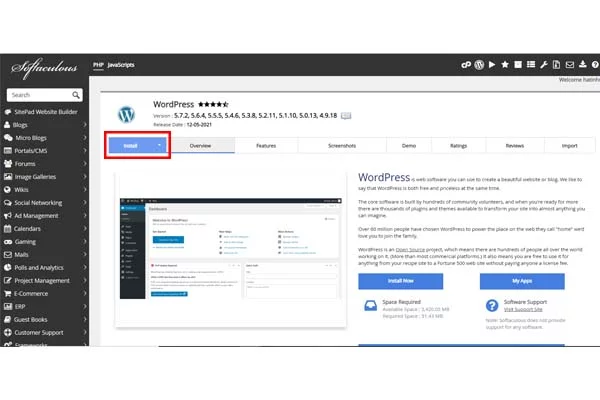600x400 pixels.
Task: Click the file-shaped backups icon in top bar
Action: click(x=556, y=65)
